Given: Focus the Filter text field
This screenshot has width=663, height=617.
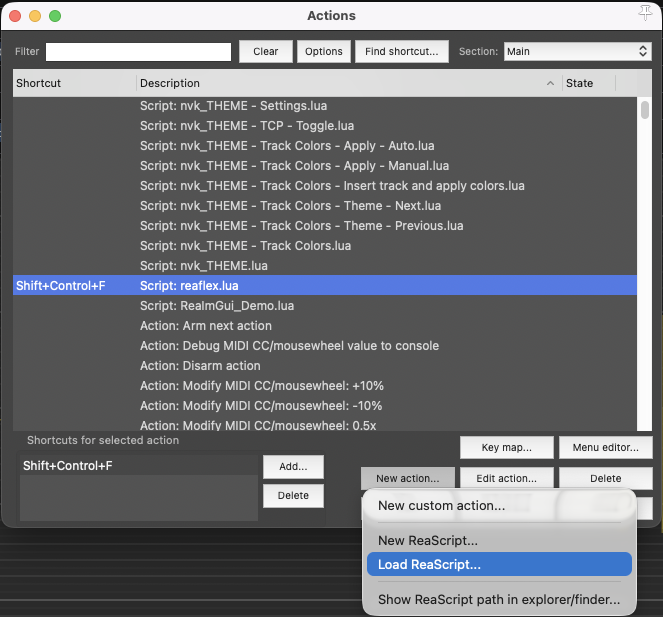Looking at the screenshot, I should [138, 52].
